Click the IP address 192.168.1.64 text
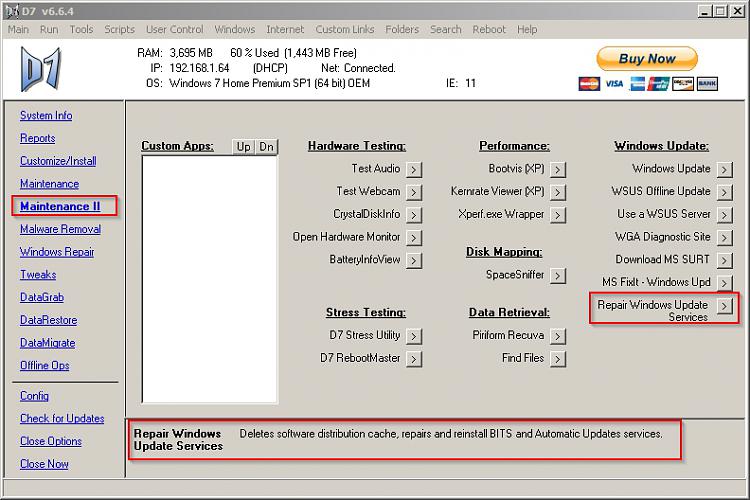 point(199,68)
